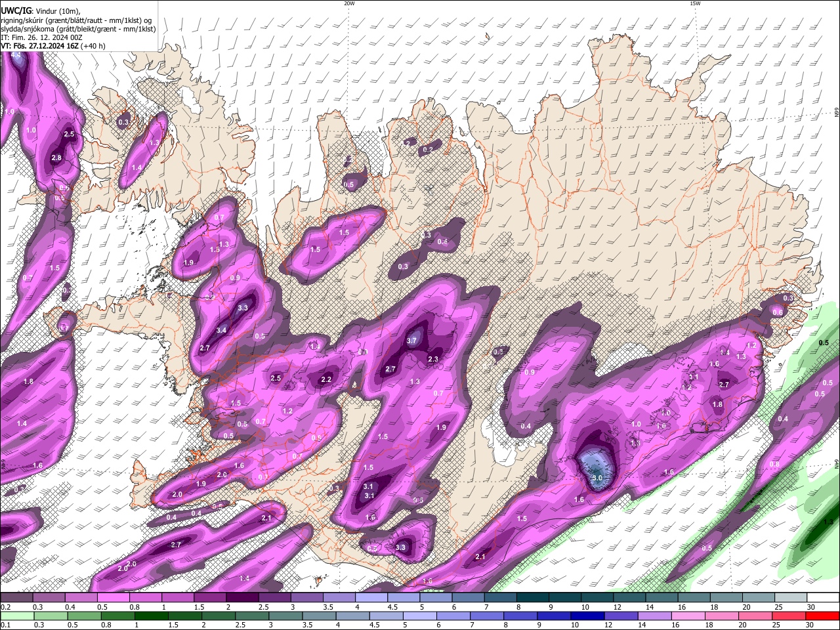Click the '30' label in the bottom legend row
The height and width of the screenshot is (630, 840).
pyautogui.click(x=809, y=625)
